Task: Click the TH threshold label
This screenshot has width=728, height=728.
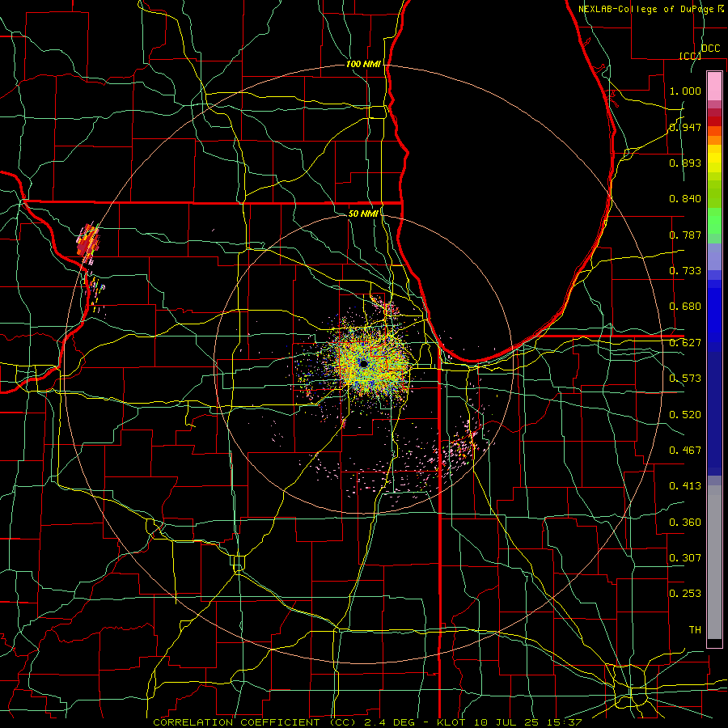Action: 695,630
